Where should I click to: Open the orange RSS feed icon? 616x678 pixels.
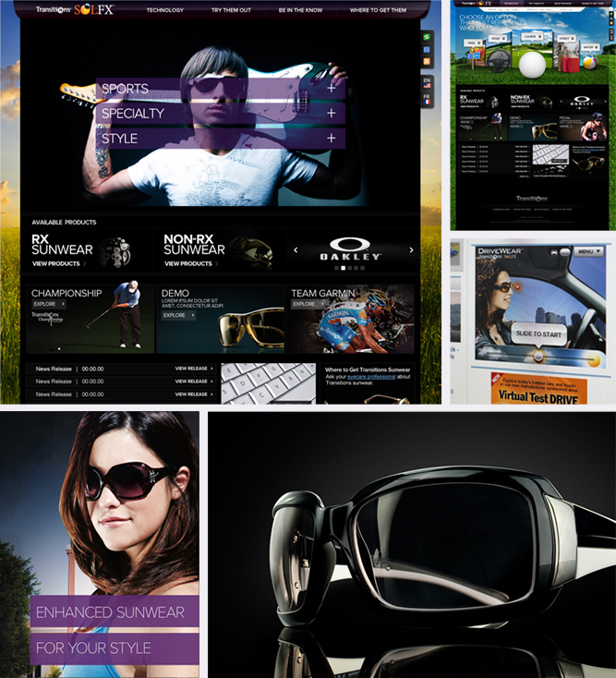click(x=427, y=61)
